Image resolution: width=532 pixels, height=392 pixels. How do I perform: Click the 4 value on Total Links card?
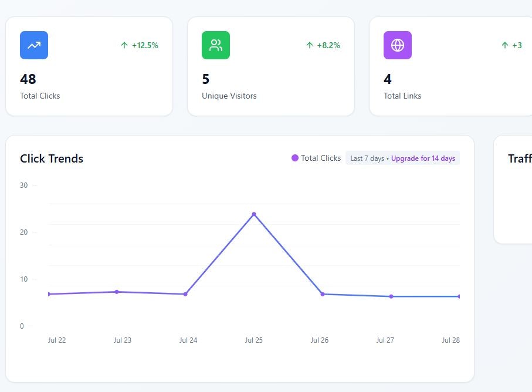388,79
